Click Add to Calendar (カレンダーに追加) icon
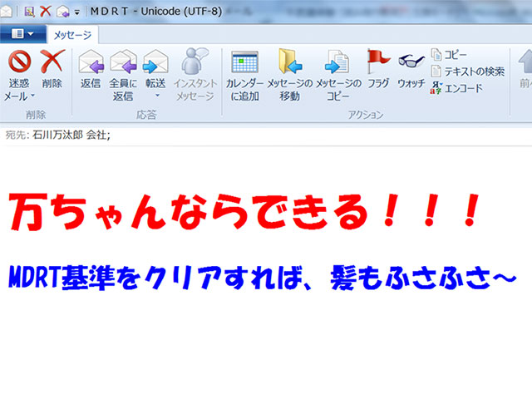The height and width of the screenshot is (399, 532). coord(244,63)
